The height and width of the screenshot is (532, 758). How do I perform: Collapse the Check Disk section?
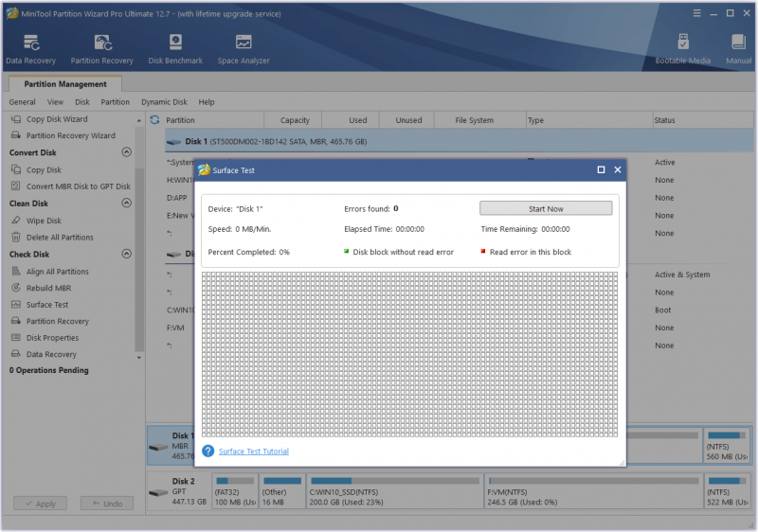pos(127,254)
